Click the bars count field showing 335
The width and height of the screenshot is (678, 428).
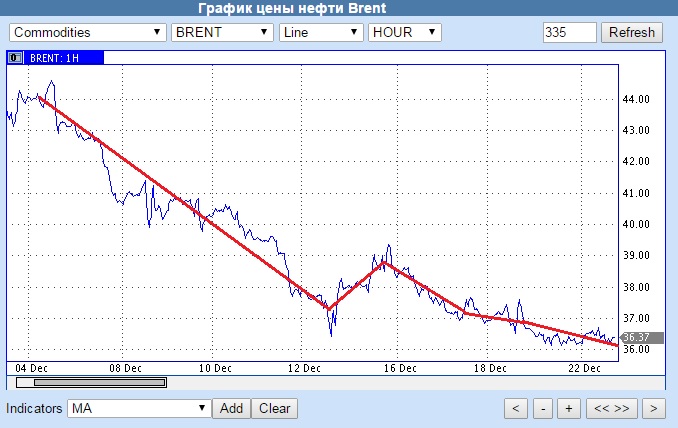click(569, 32)
